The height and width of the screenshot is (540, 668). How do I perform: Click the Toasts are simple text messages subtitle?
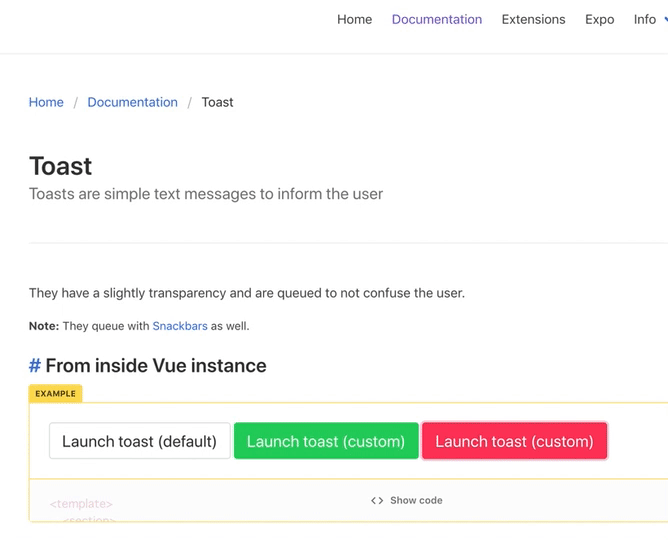pos(206,194)
